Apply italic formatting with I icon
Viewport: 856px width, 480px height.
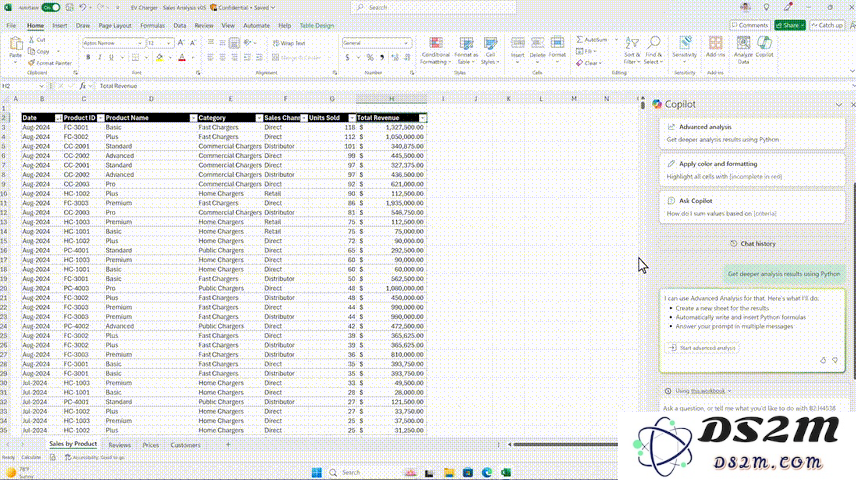(99, 57)
